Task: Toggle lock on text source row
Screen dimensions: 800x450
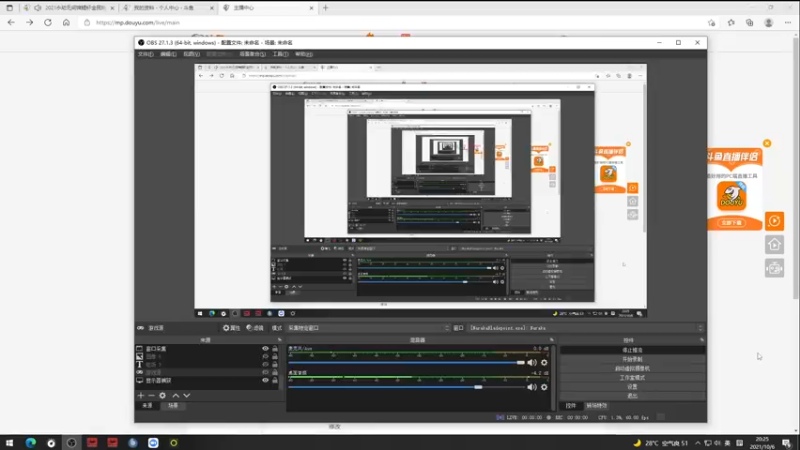Action: click(x=275, y=365)
